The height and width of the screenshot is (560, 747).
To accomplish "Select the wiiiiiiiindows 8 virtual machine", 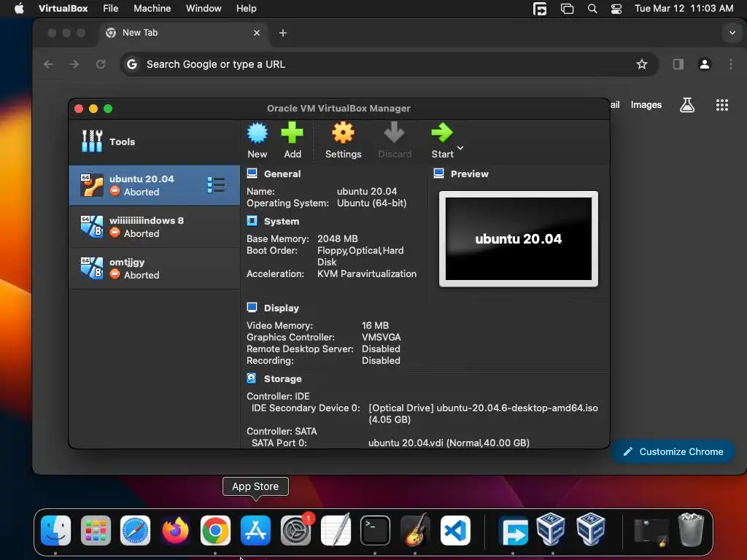I will [155, 227].
